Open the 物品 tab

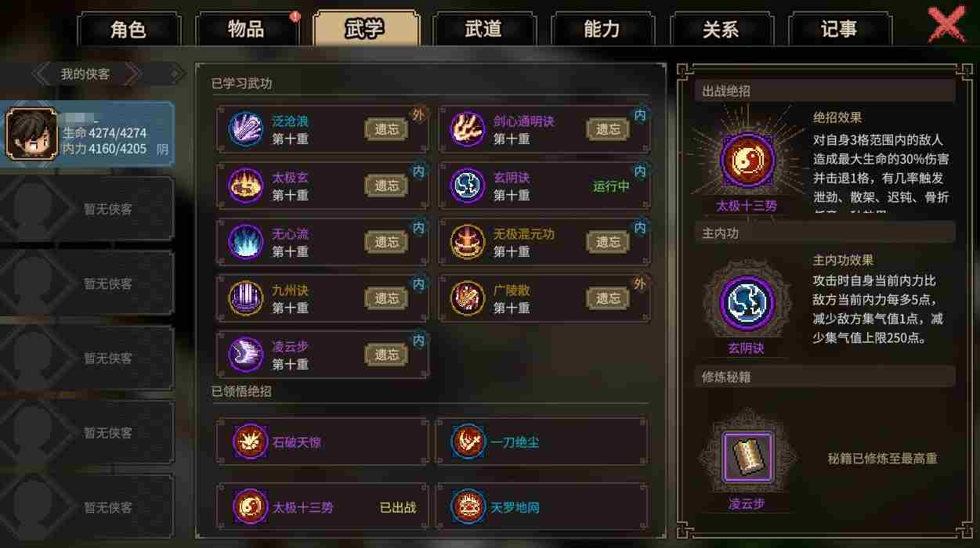[246, 30]
